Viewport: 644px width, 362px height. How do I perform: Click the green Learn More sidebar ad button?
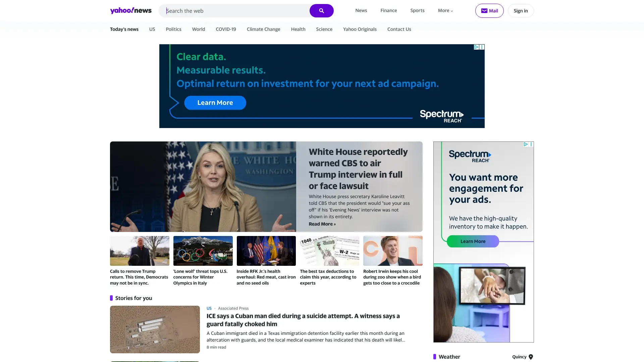(x=473, y=241)
